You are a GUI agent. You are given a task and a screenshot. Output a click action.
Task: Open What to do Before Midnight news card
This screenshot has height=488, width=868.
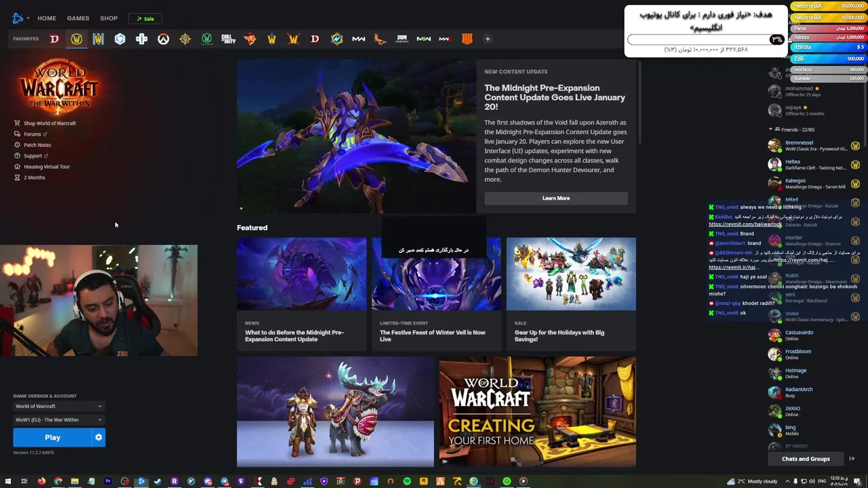302,293
